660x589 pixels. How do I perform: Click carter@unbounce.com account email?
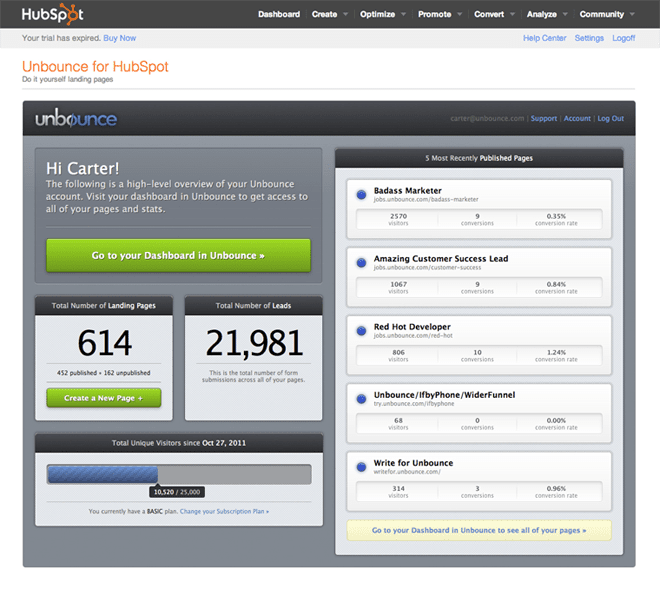[487, 119]
